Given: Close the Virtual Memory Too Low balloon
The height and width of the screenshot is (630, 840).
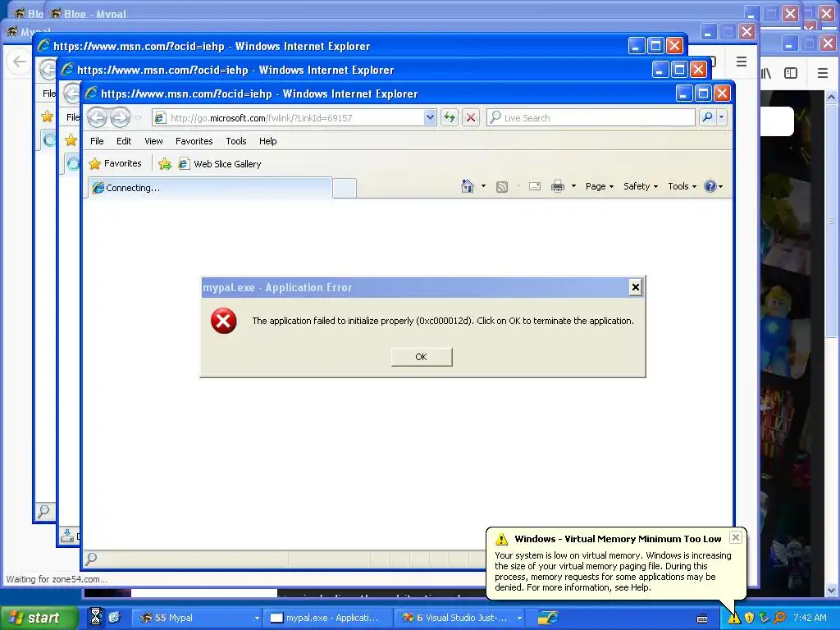Looking at the screenshot, I should [736, 537].
